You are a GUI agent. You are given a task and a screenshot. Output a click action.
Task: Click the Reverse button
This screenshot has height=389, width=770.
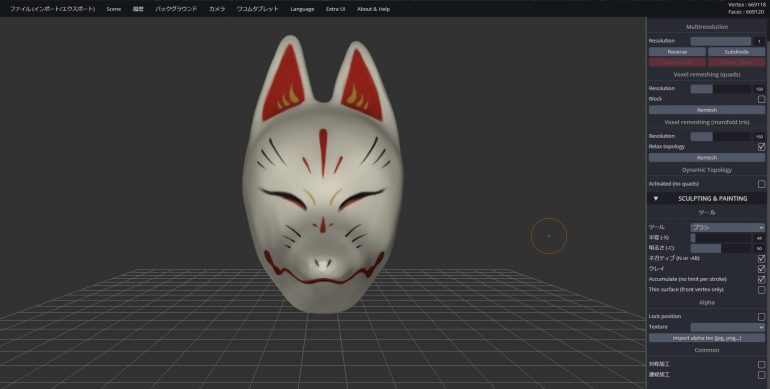tap(677, 52)
